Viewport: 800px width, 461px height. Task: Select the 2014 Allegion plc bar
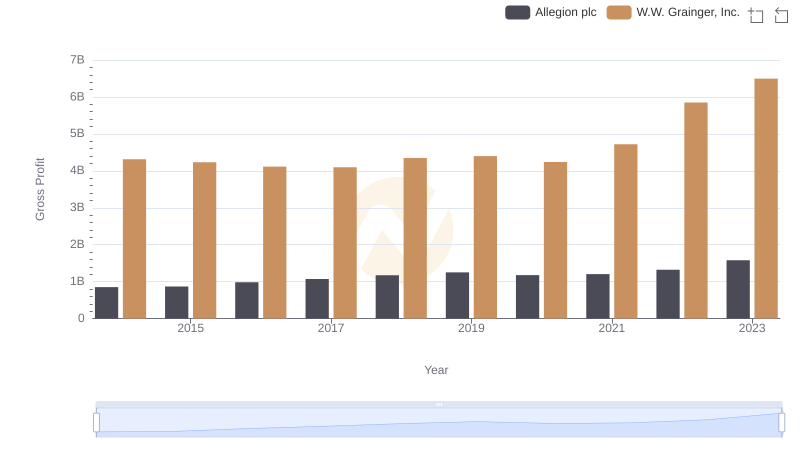[106, 303]
